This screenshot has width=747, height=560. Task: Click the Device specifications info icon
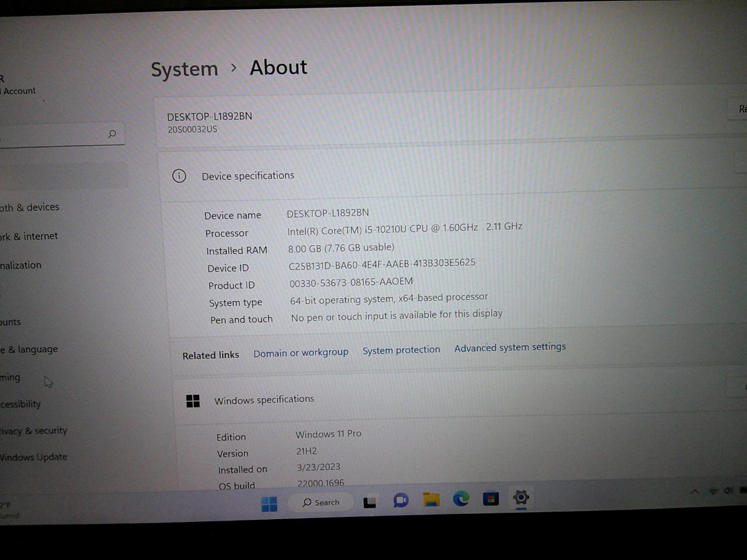[179, 176]
